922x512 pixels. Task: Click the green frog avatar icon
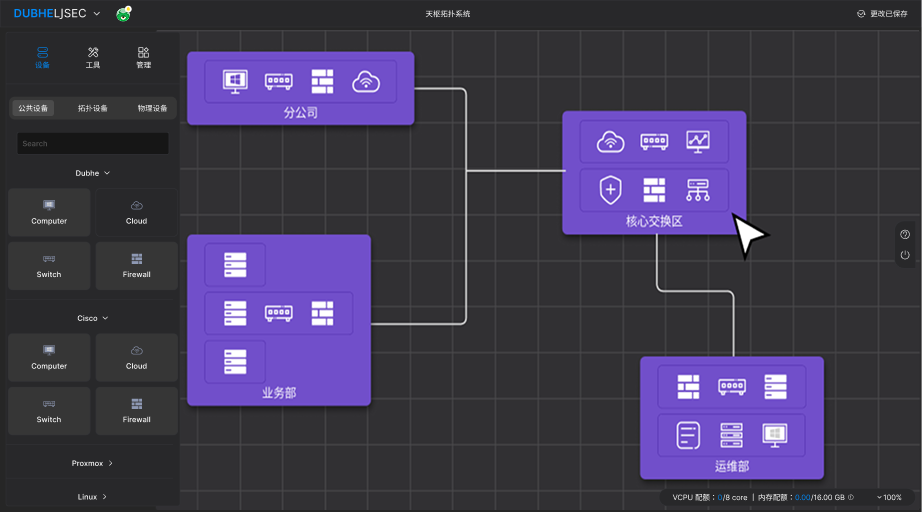tap(123, 14)
